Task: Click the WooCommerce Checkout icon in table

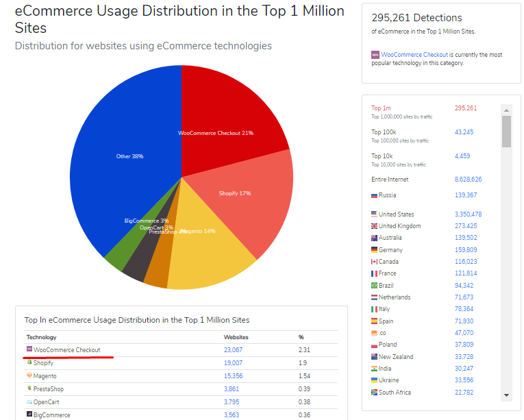Action: pos(29,349)
